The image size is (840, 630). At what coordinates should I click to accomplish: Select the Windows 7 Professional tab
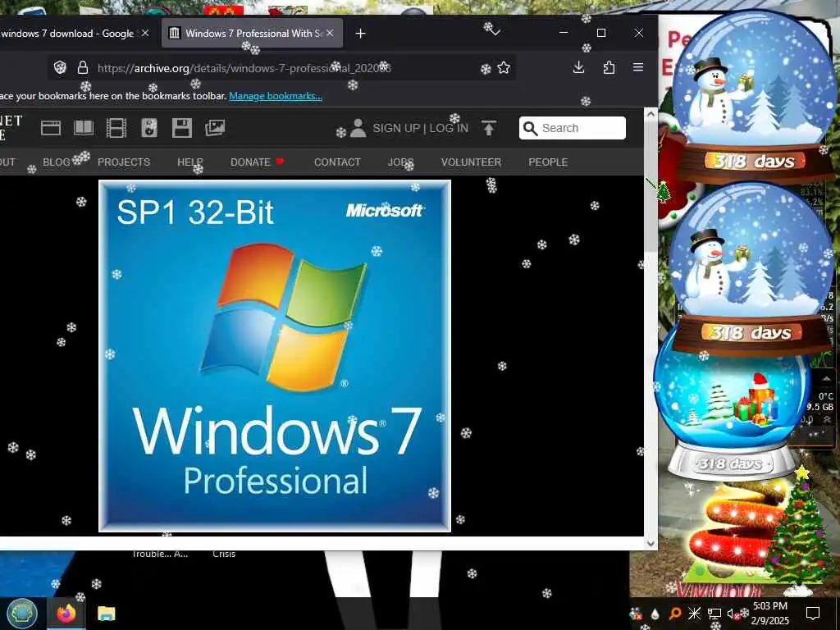tap(252, 33)
